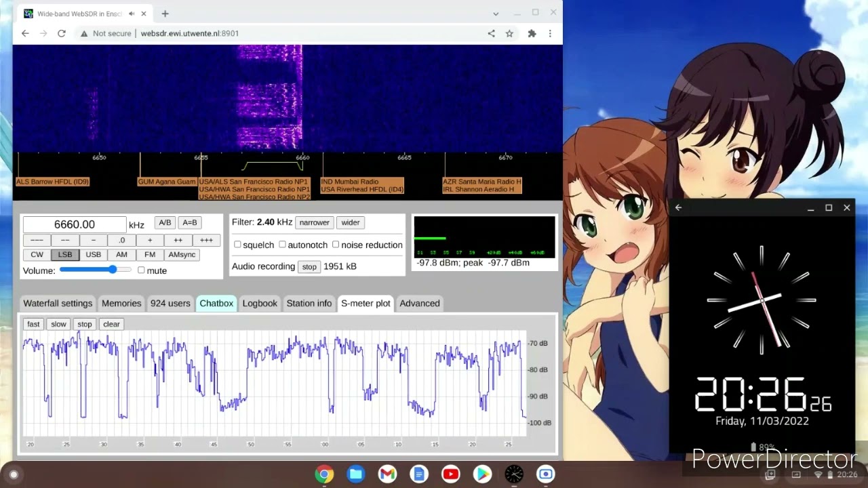
Task: Stop the S-meter plot
Action: click(84, 324)
